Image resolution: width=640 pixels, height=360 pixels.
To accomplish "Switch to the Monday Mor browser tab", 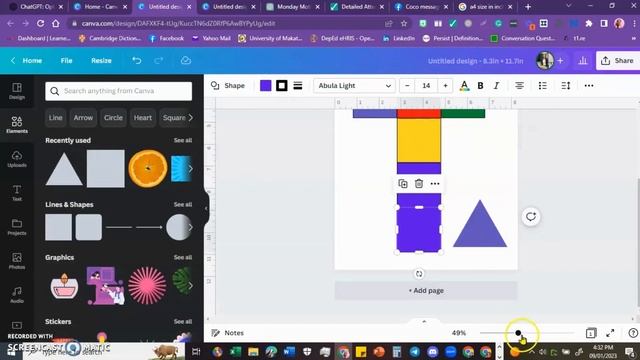I will pyautogui.click(x=293, y=7).
